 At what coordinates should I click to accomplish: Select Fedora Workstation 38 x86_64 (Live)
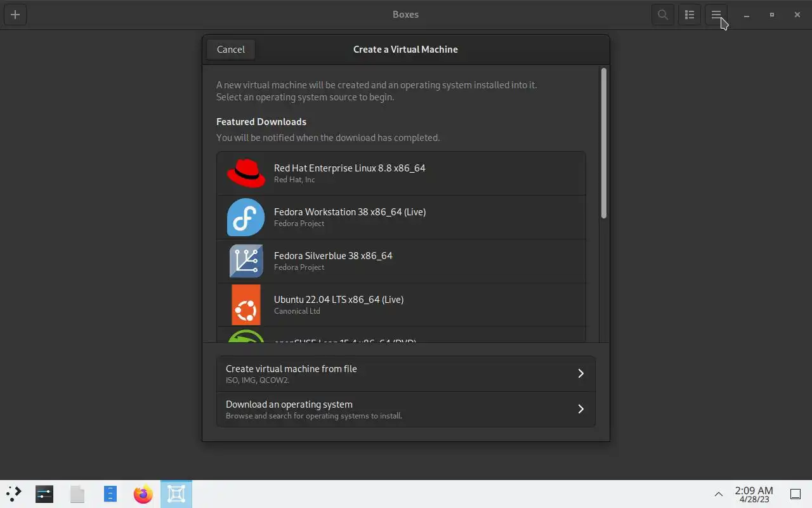pyautogui.click(x=401, y=217)
